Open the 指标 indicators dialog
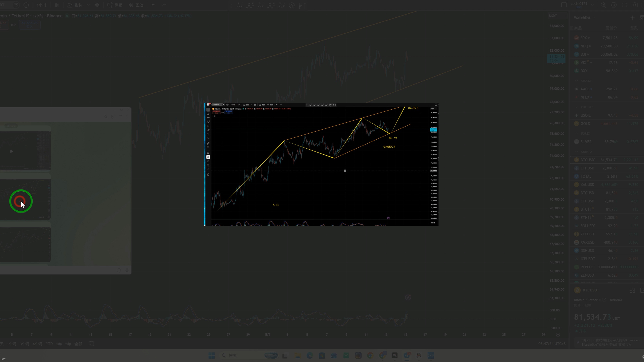The height and width of the screenshot is (362, 644). 75,5
